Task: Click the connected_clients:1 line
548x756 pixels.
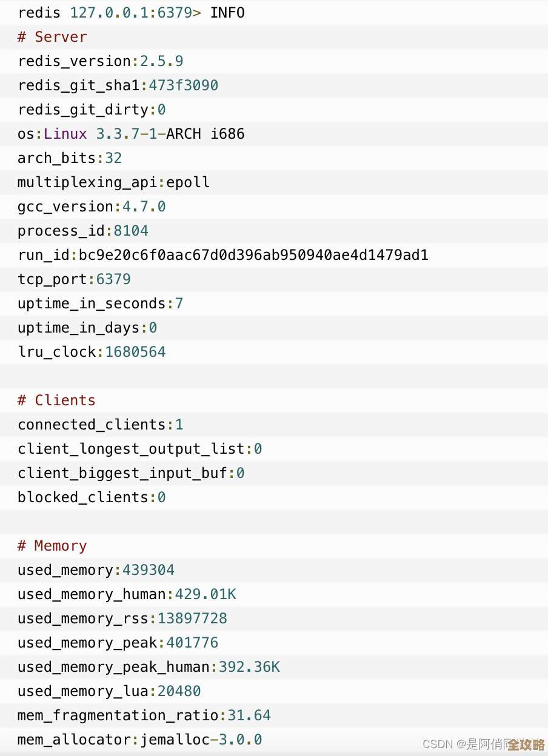Action: (x=101, y=425)
